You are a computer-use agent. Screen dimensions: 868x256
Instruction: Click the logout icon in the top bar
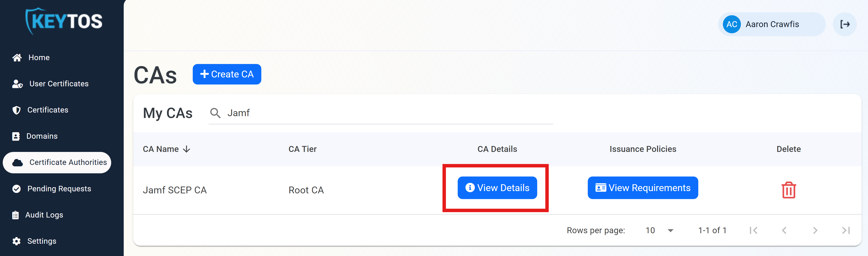tap(845, 24)
